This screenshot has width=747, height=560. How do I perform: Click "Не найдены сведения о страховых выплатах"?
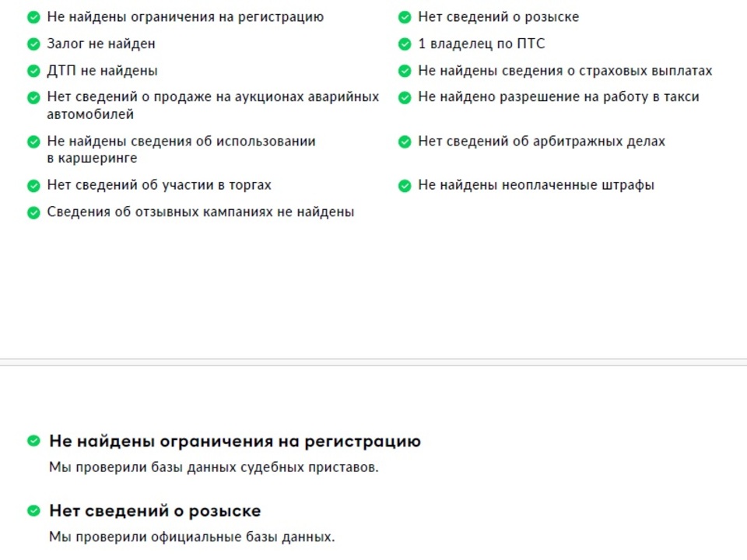point(565,71)
